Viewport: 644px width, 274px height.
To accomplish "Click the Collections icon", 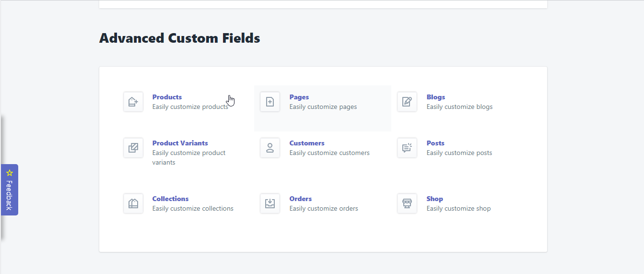I will point(133,203).
